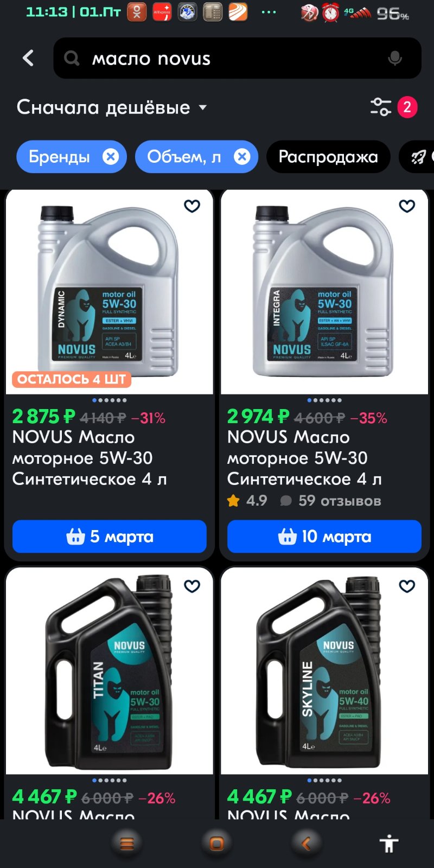Image resolution: width=434 pixels, height=868 pixels.
Task: Open recent apps via bottom menu lines icon
Action: [x=127, y=844]
